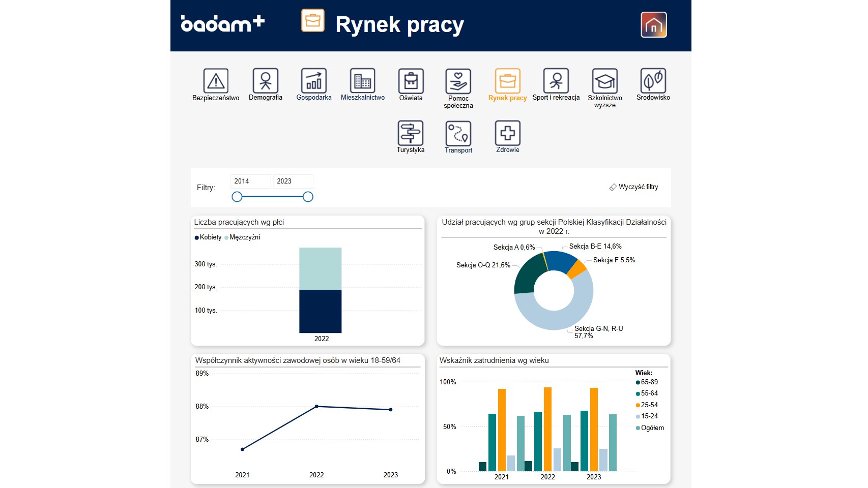Open the Transport route icon
The height and width of the screenshot is (488, 868).
(x=458, y=134)
